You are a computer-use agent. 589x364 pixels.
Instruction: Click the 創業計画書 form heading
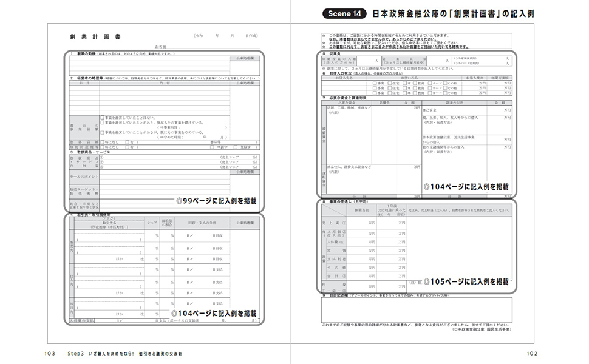pyautogui.click(x=95, y=37)
